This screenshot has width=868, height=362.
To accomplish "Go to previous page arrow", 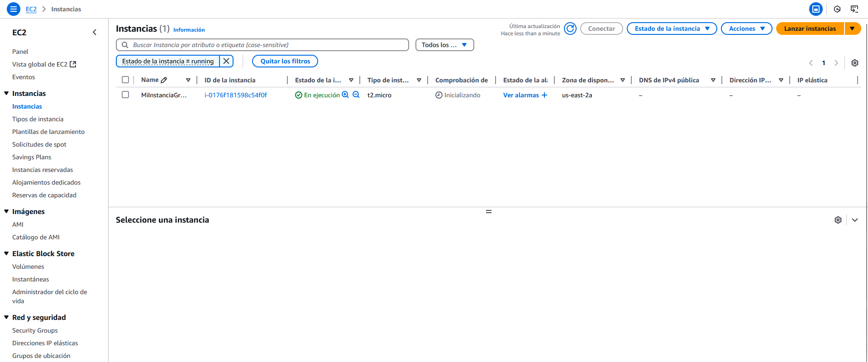I will pos(811,63).
